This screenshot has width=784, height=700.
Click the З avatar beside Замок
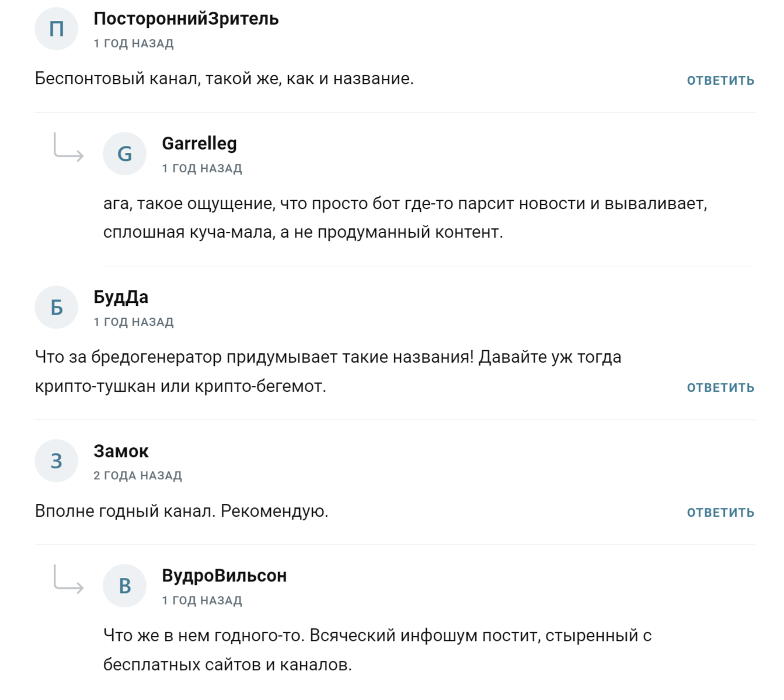pos(57,461)
